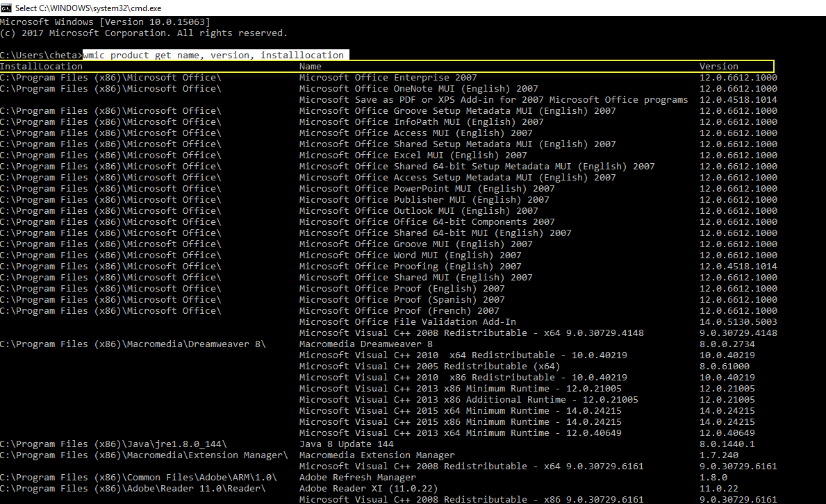The width and height of the screenshot is (826, 504).
Task: Click 'Visual C++ 2008 Redistributable - x64 9.0.30729.6161' name
Action: pyautogui.click(x=472, y=465)
